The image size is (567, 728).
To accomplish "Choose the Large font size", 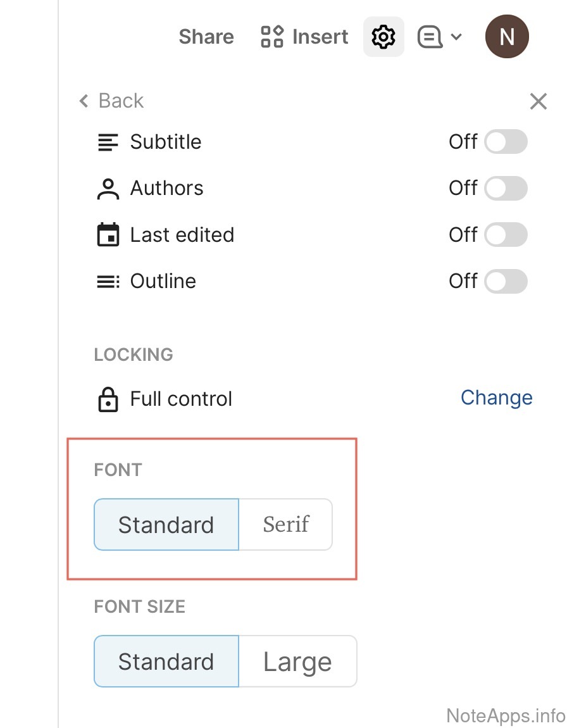I will coord(297,662).
